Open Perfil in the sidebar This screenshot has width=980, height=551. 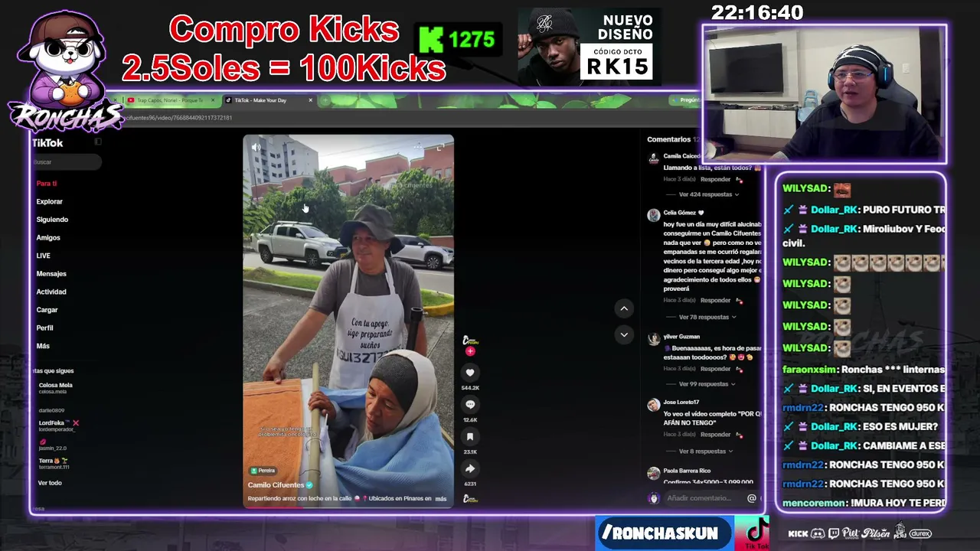(44, 328)
